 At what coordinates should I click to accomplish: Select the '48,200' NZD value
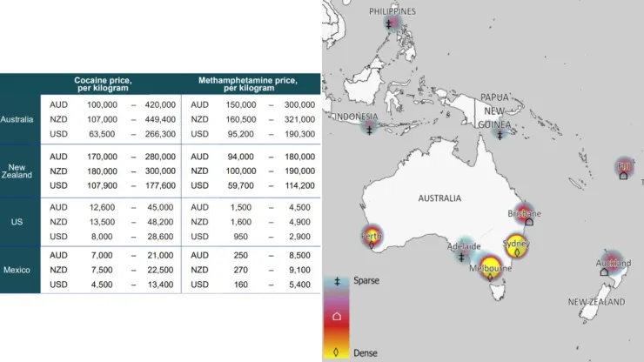click(161, 222)
